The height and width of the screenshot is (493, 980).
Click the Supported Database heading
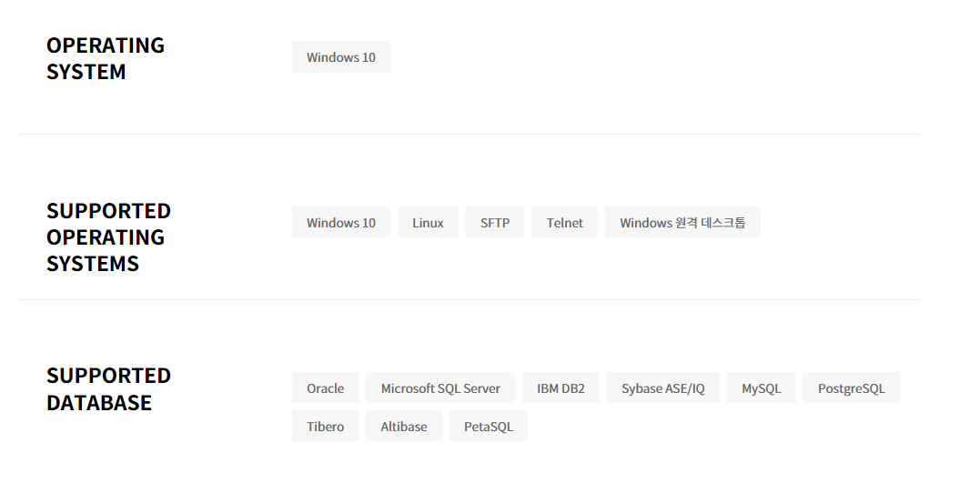coord(108,389)
